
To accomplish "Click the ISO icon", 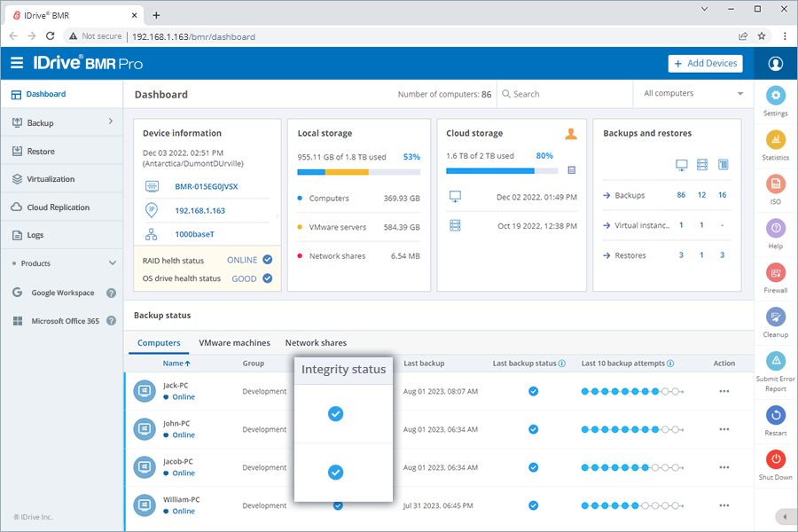I will point(775,184).
